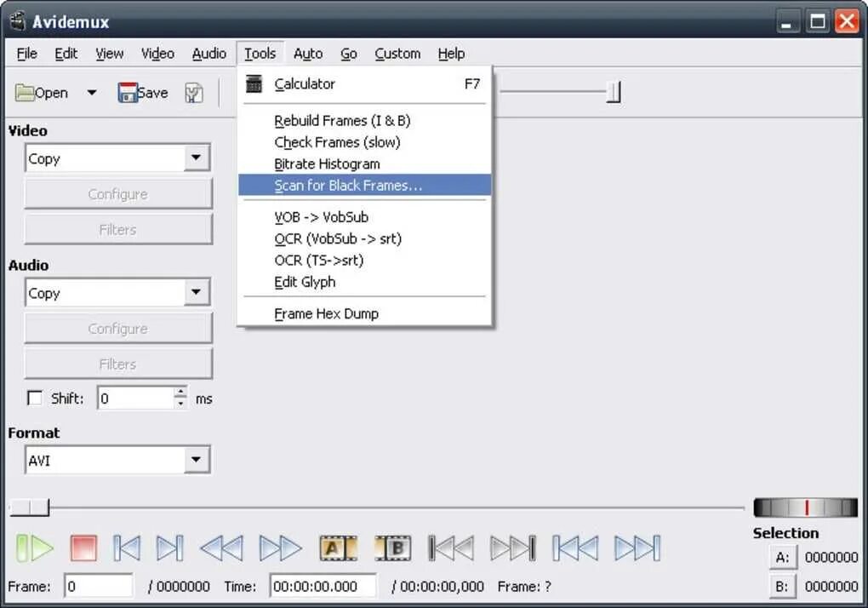The width and height of the screenshot is (868, 608).
Task: Toggle the audio Shift checkbox
Action: point(34,399)
